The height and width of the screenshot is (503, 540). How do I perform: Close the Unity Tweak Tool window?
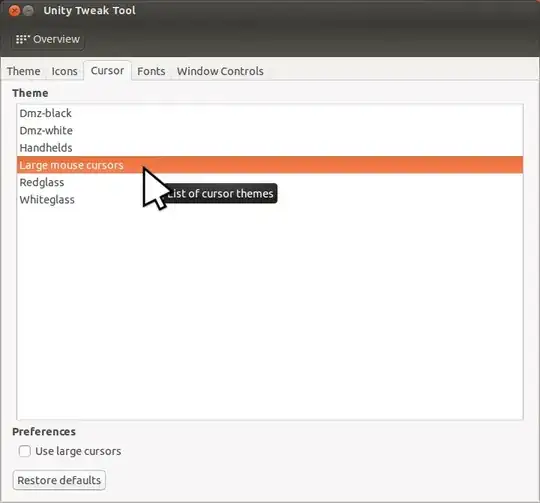point(14,11)
